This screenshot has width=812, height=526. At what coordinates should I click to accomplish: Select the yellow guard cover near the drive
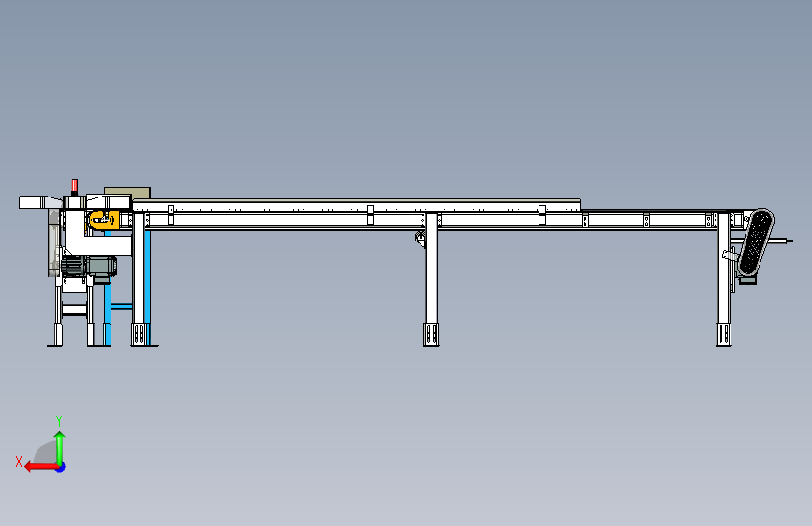[x=105, y=220]
